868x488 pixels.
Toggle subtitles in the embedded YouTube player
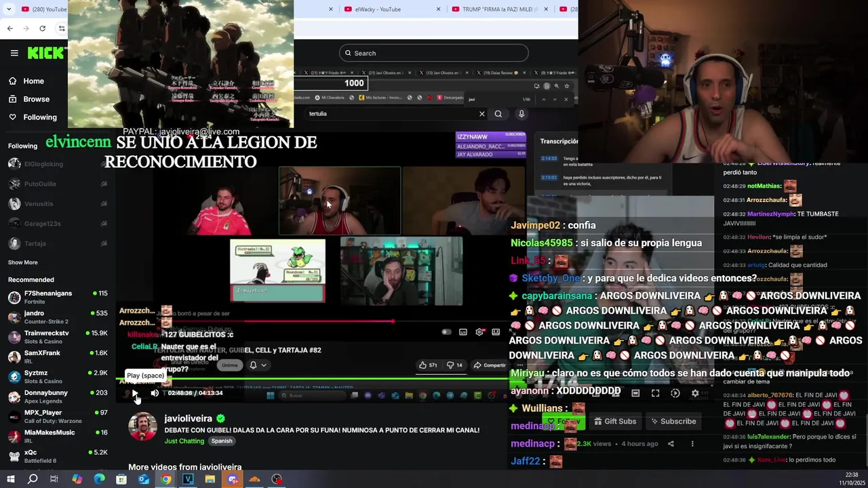463,332
